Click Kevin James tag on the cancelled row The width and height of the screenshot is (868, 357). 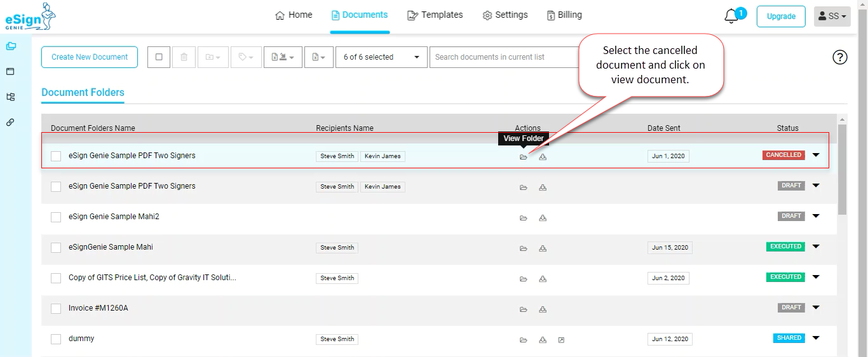[x=383, y=156]
